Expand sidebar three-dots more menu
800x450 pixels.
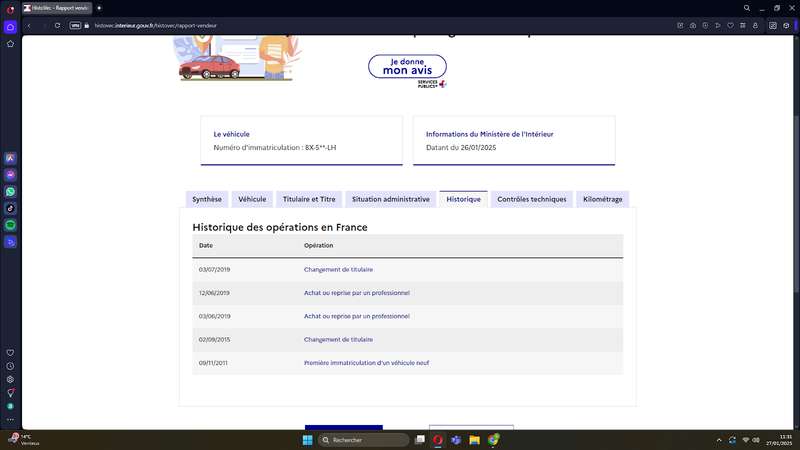(10, 419)
